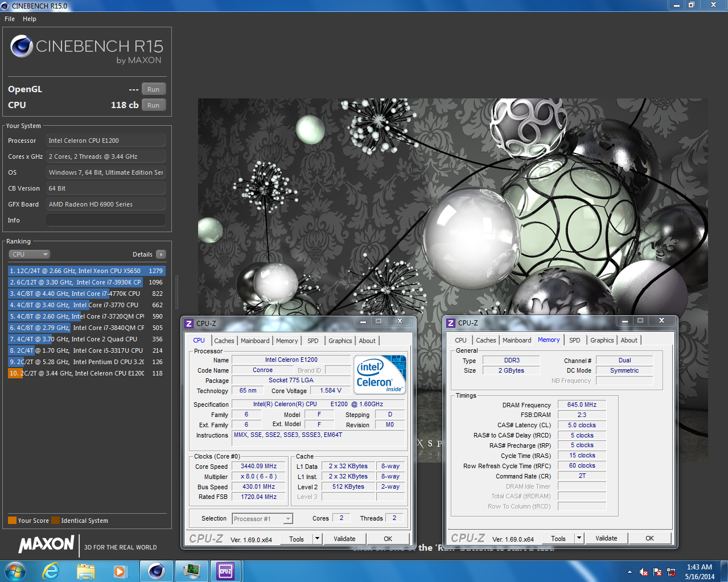Expand Tools dropdown arrow in right CPU-Z window

coord(579,538)
